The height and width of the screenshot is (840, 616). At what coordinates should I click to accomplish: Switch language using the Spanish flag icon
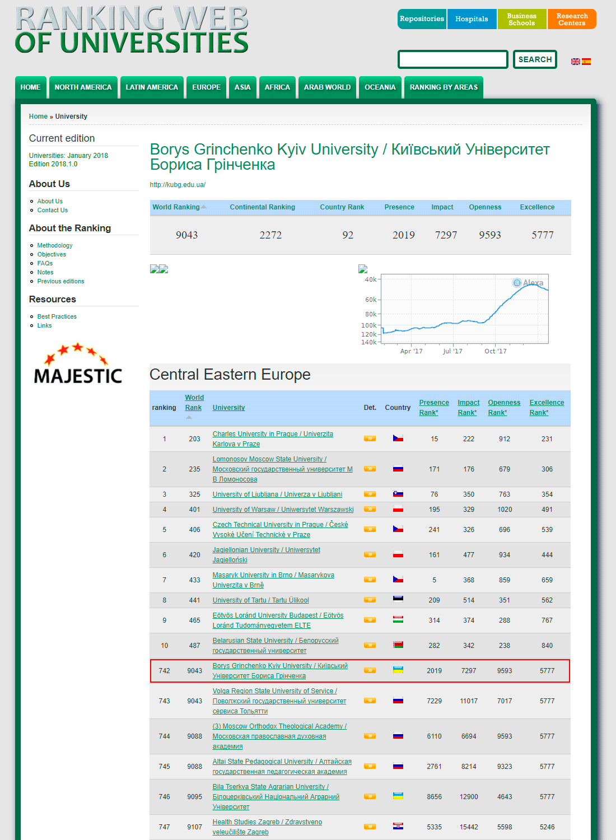click(x=586, y=62)
